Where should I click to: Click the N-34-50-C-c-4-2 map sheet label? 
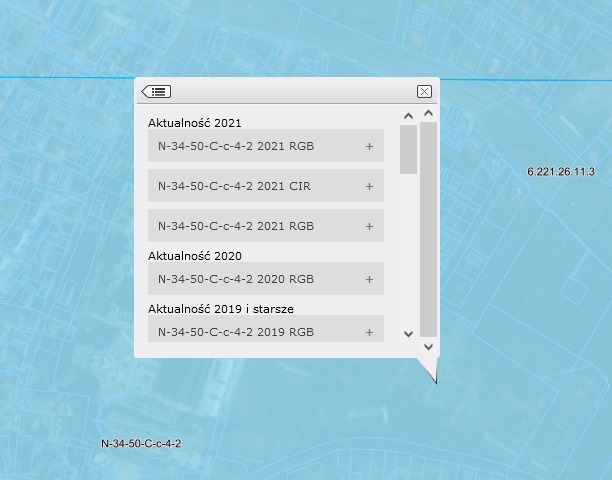point(141,443)
